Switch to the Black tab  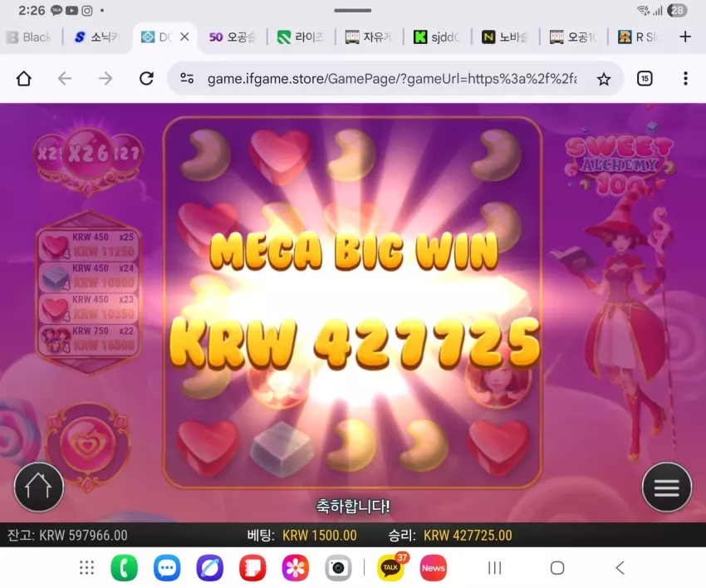[30, 37]
